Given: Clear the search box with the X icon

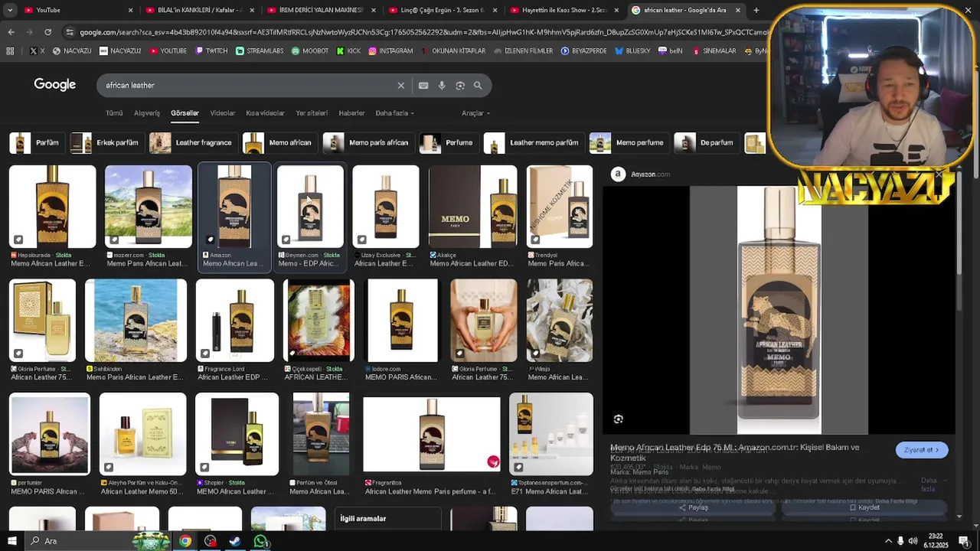Looking at the screenshot, I should 400,85.
